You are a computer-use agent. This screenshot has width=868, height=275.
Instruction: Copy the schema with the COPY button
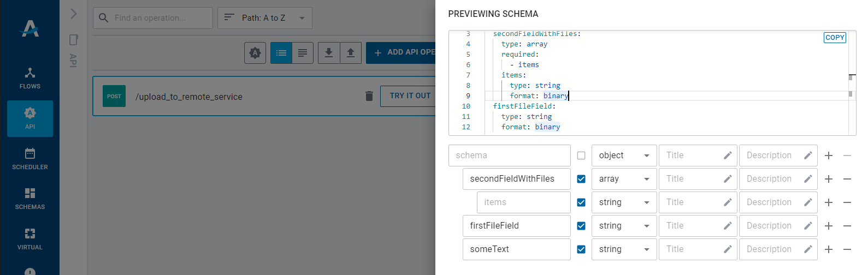click(x=835, y=38)
